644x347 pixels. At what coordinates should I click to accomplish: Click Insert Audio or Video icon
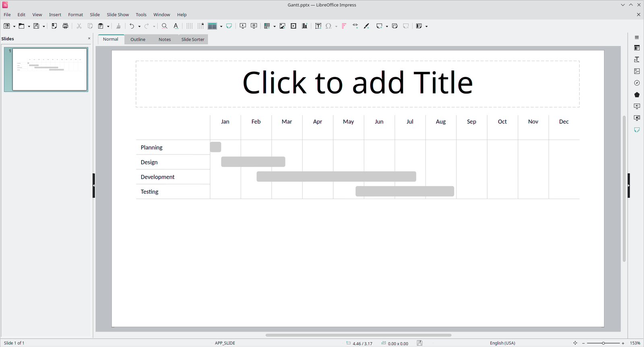coord(293,26)
